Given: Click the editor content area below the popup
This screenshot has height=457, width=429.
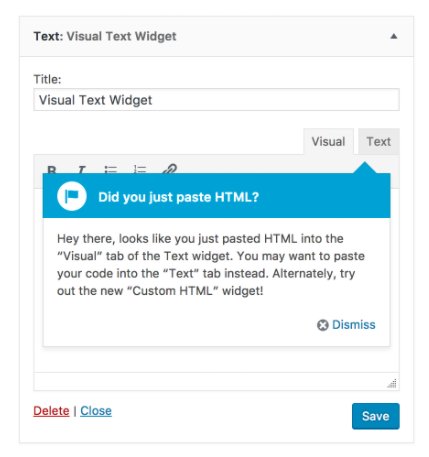Looking at the screenshot, I should pos(216,360).
